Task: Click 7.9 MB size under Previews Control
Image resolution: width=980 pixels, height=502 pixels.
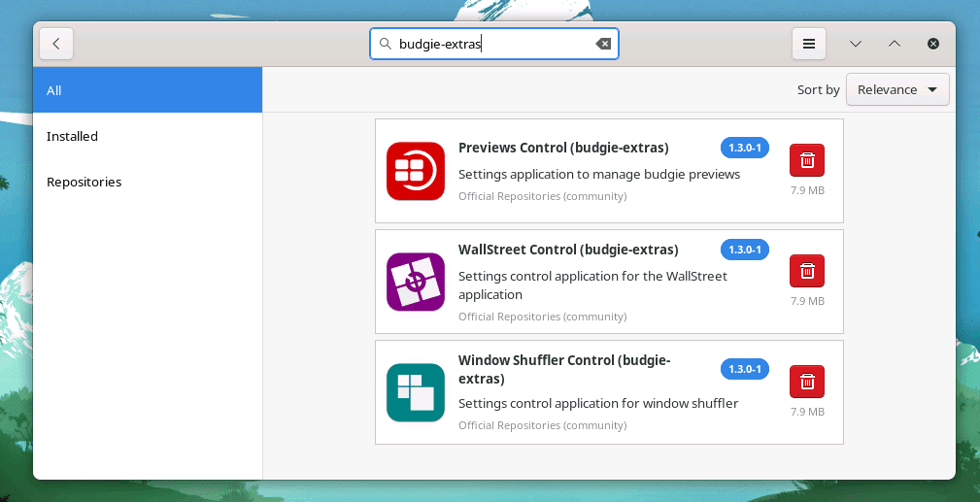Action: pyautogui.click(x=807, y=190)
